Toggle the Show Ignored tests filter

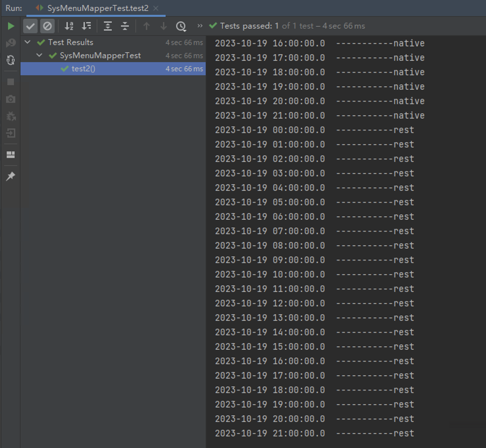[x=47, y=26]
